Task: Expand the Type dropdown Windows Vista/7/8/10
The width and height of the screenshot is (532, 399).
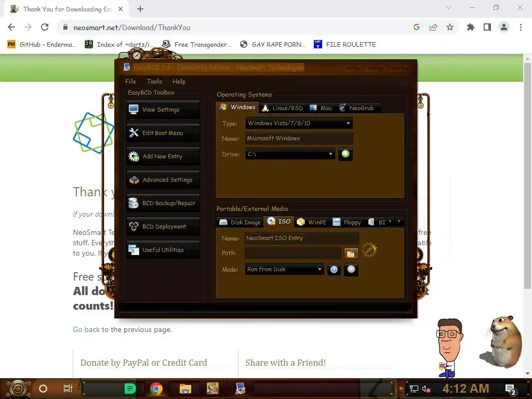Action: [299, 123]
